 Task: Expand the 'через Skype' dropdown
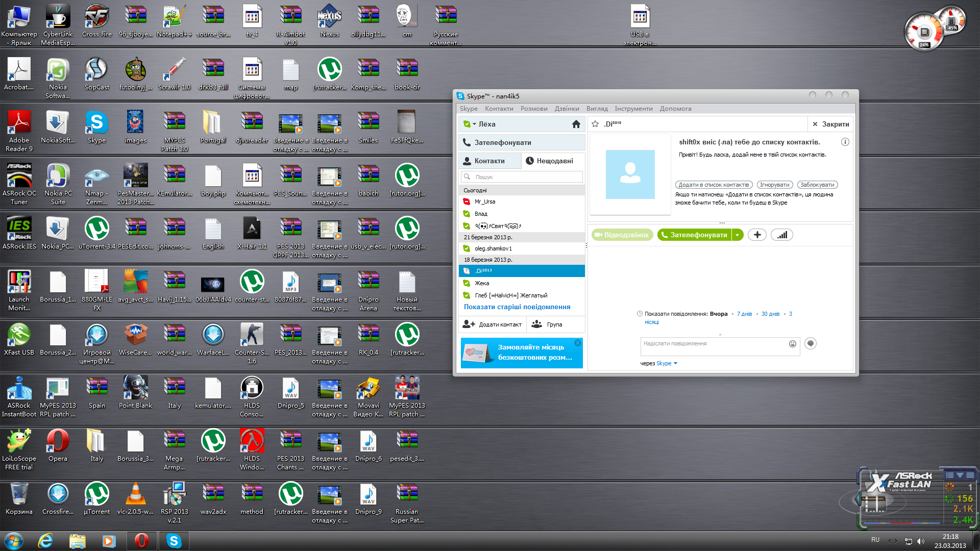coord(675,363)
